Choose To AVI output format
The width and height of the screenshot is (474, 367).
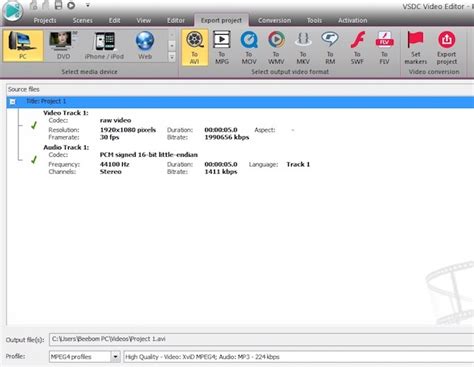click(x=195, y=47)
